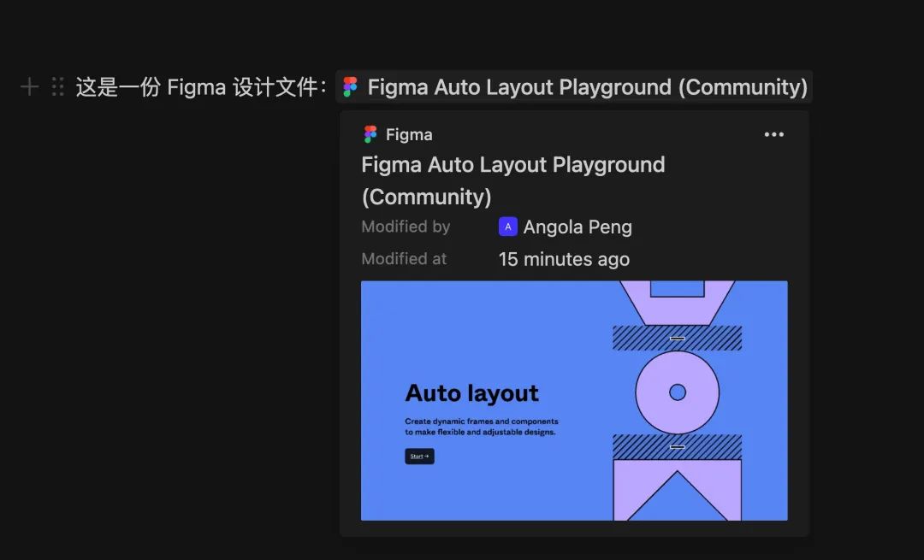Click the "Auto layout" heading in the thumbnail
Viewport: 924px width, 560px height.
point(471,393)
